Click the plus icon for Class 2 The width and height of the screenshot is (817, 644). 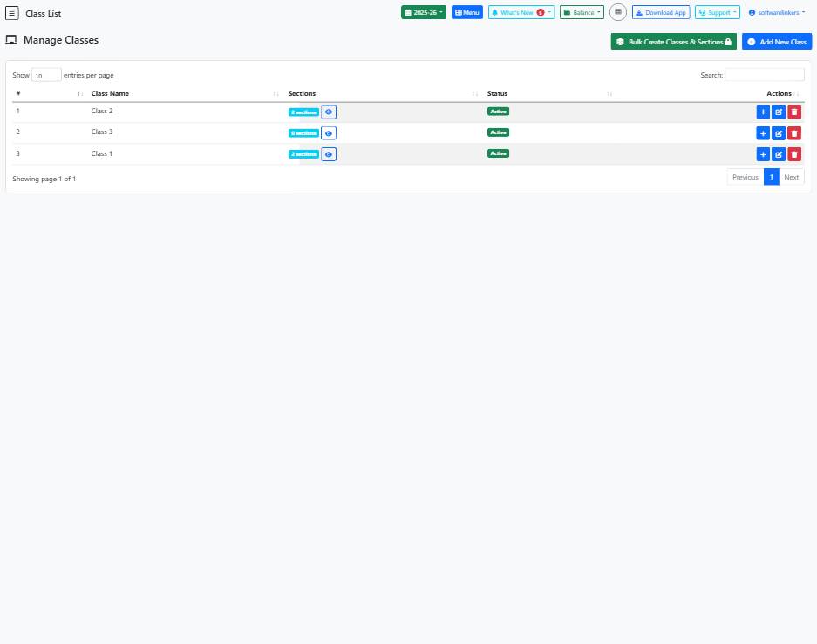763,112
